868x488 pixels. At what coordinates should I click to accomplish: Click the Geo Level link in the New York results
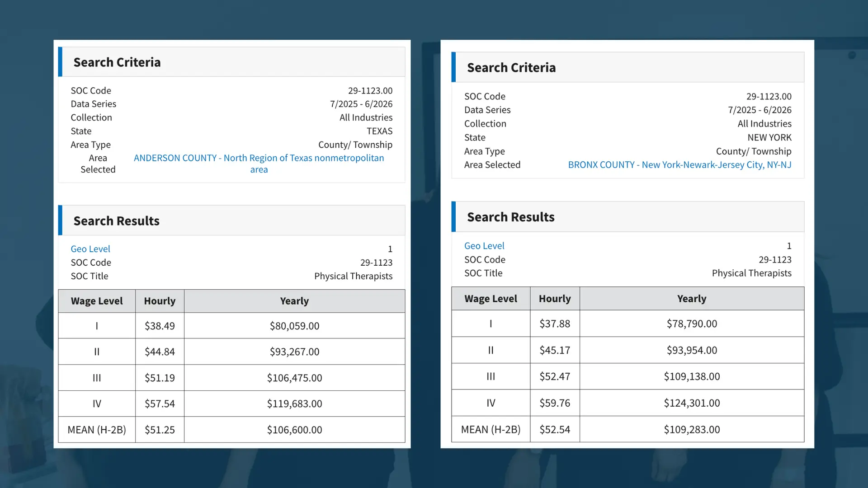484,245
